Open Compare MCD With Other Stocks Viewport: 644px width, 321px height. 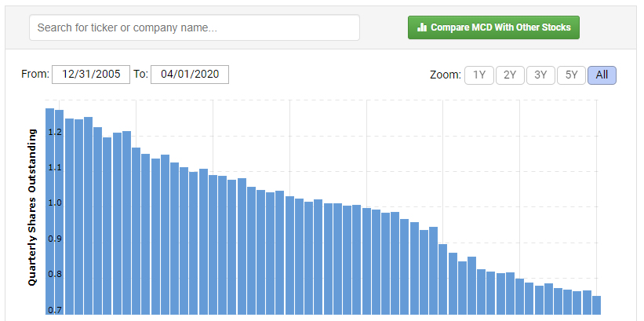493,27
